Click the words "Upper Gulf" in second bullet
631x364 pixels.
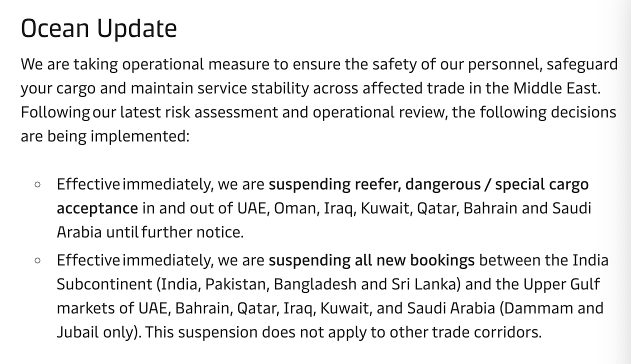pos(561,284)
